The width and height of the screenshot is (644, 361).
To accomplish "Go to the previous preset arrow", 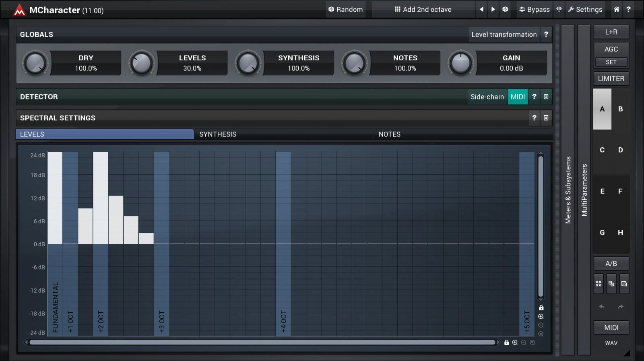I will coord(481,9).
